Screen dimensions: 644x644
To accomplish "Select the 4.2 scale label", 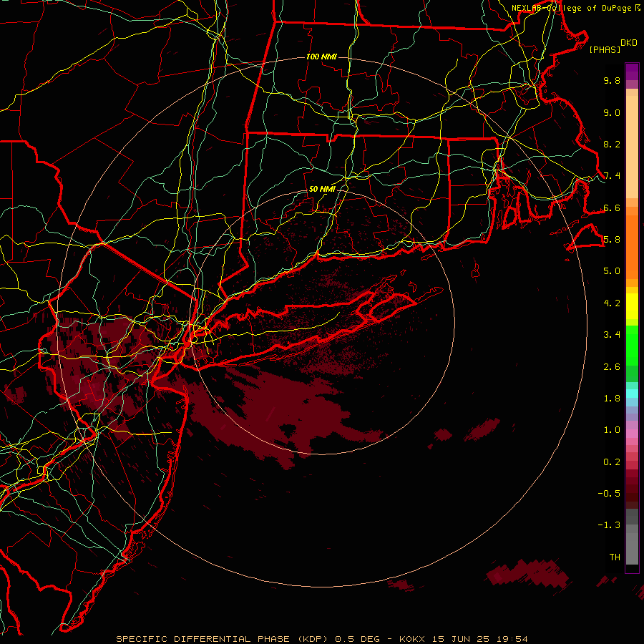I will (612, 303).
